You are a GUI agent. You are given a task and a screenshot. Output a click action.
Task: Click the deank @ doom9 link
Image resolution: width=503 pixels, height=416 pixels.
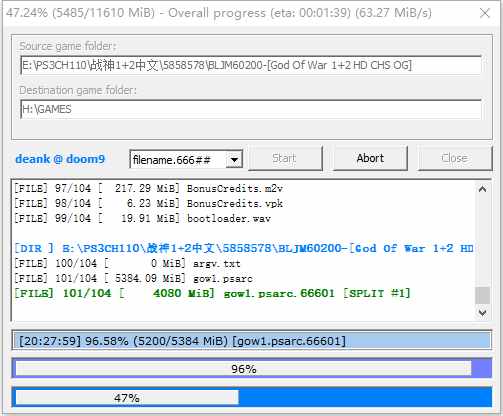coord(60,159)
